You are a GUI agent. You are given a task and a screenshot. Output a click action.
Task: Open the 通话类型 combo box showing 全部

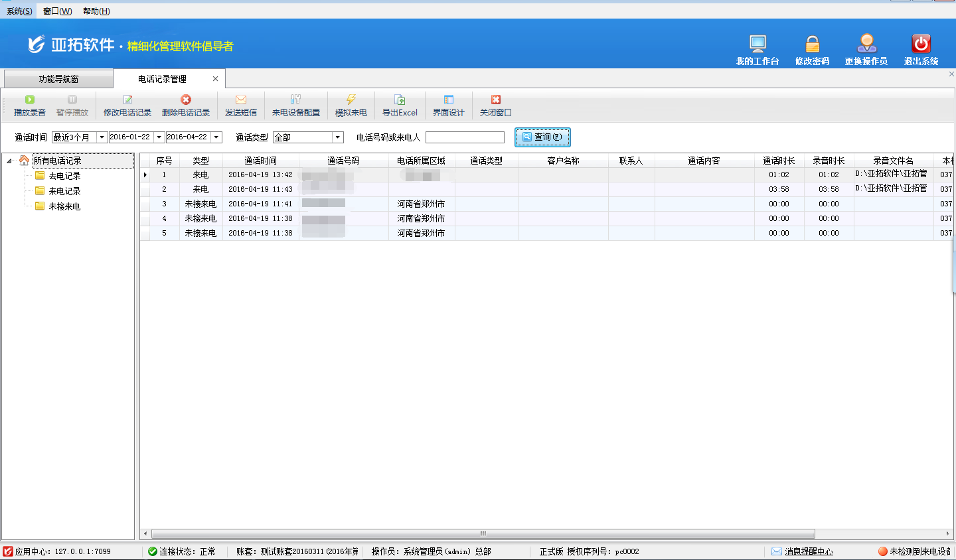tap(338, 137)
